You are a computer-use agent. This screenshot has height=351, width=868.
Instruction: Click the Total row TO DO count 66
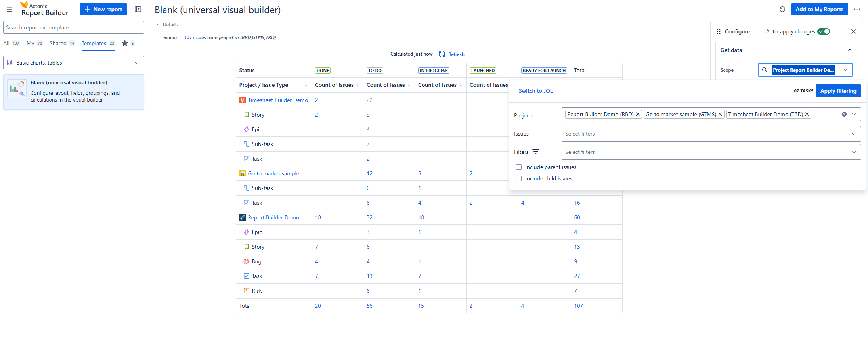[x=369, y=306]
